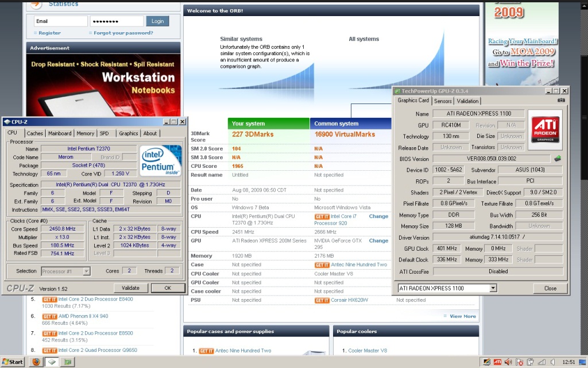The width and height of the screenshot is (588, 368).
Task: Open the GPU-Z taskbar button
Action: pyautogui.click(x=68, y=362)
